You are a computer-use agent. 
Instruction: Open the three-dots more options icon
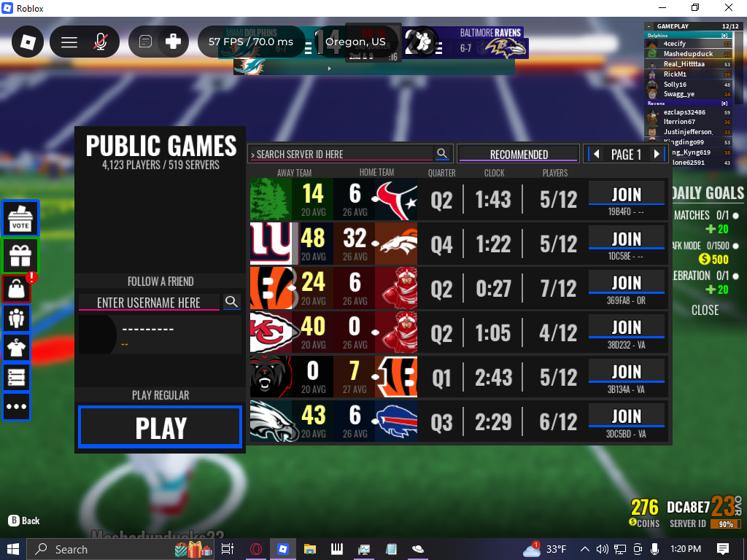tap(17, 407)
